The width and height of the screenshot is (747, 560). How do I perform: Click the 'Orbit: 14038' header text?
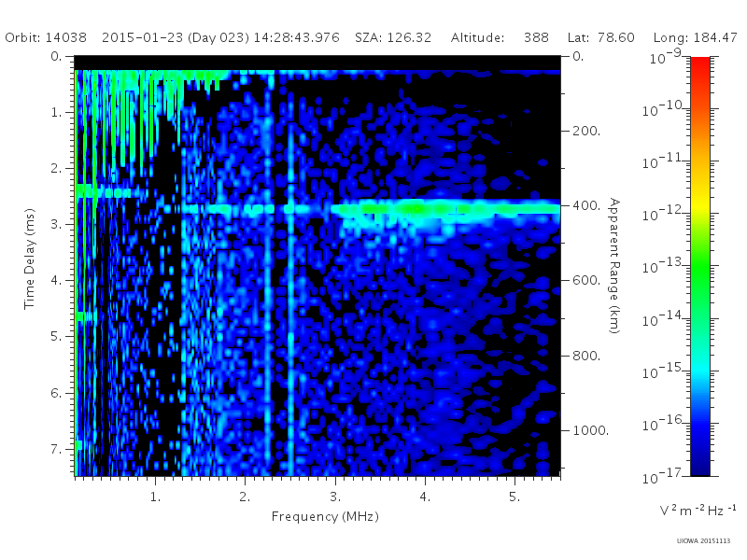(46, 37)
